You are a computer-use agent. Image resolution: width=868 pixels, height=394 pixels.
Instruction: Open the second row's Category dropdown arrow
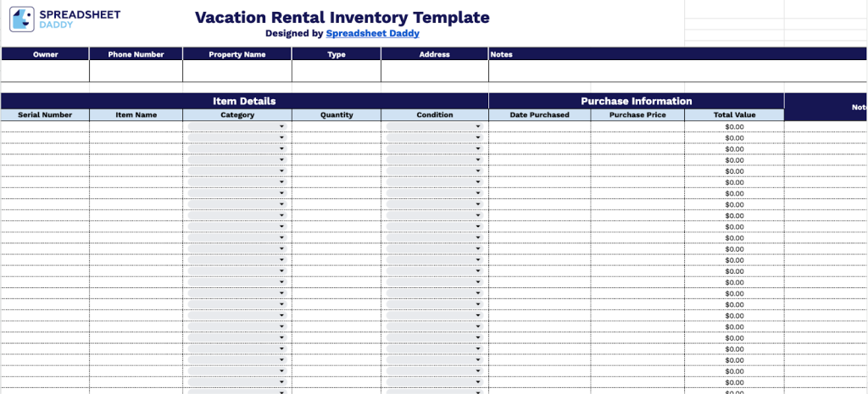281,138
